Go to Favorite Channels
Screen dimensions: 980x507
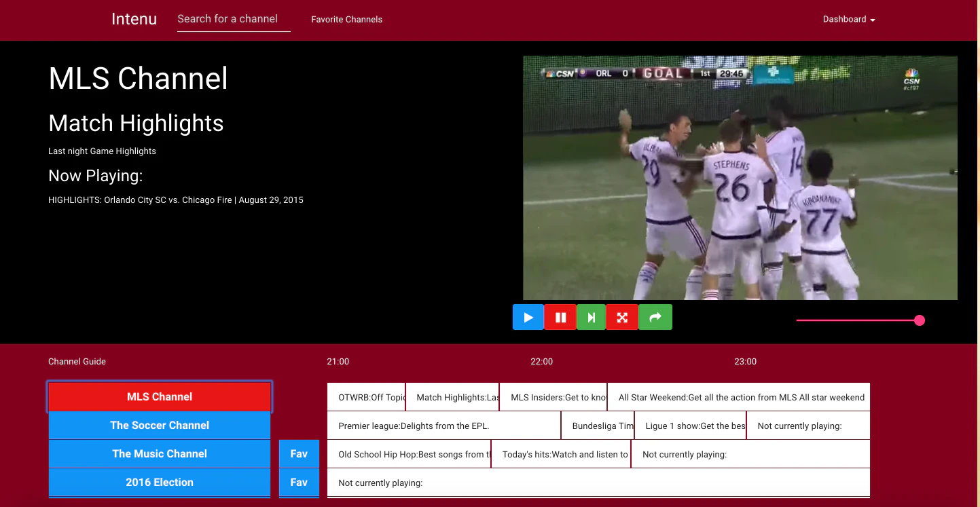(x=346, y=20)
